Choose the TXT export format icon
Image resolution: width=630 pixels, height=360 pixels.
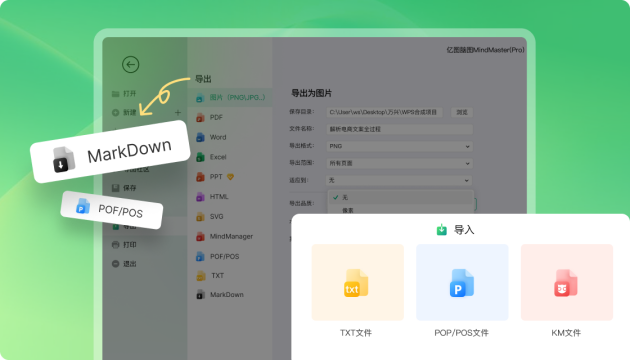200,276
